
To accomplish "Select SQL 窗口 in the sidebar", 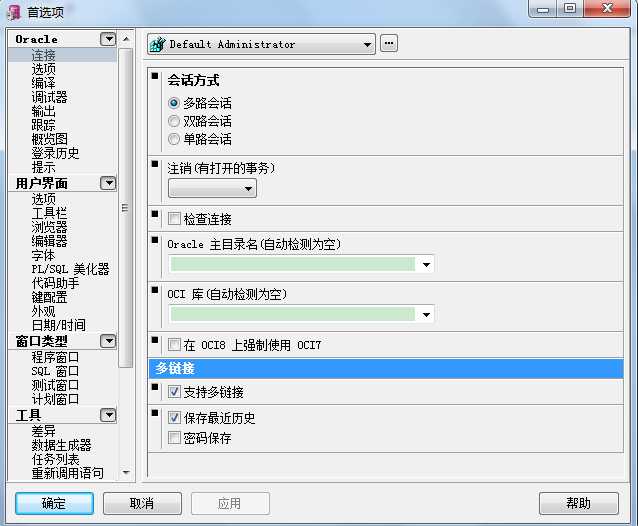I will pos(55,371).
